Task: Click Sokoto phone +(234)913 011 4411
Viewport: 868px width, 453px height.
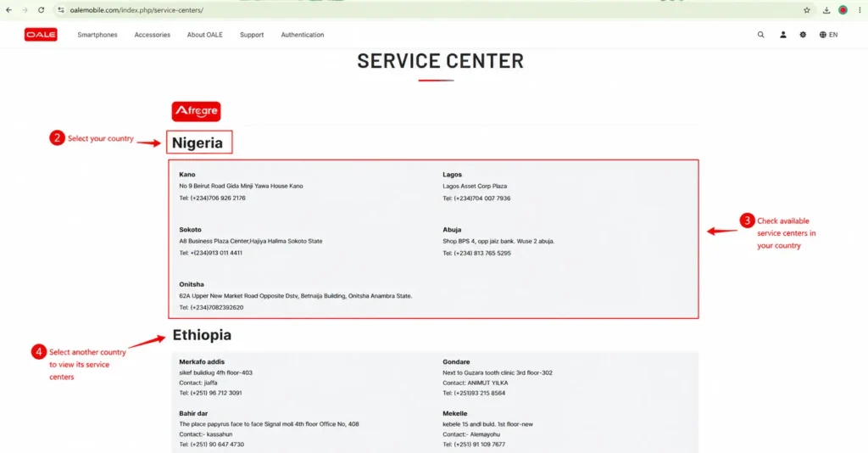Action: click(210, 253)
